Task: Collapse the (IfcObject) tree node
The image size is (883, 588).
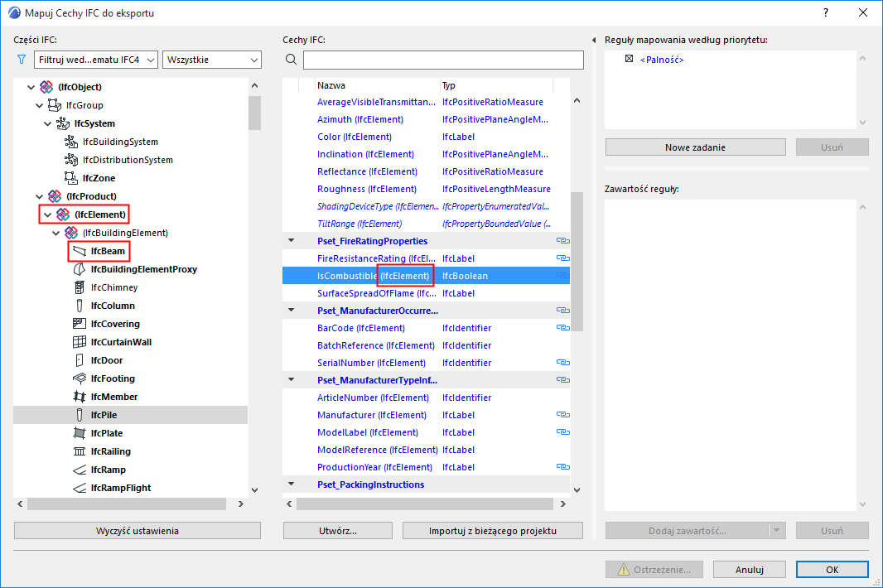Action: click(x=31, y=87)
